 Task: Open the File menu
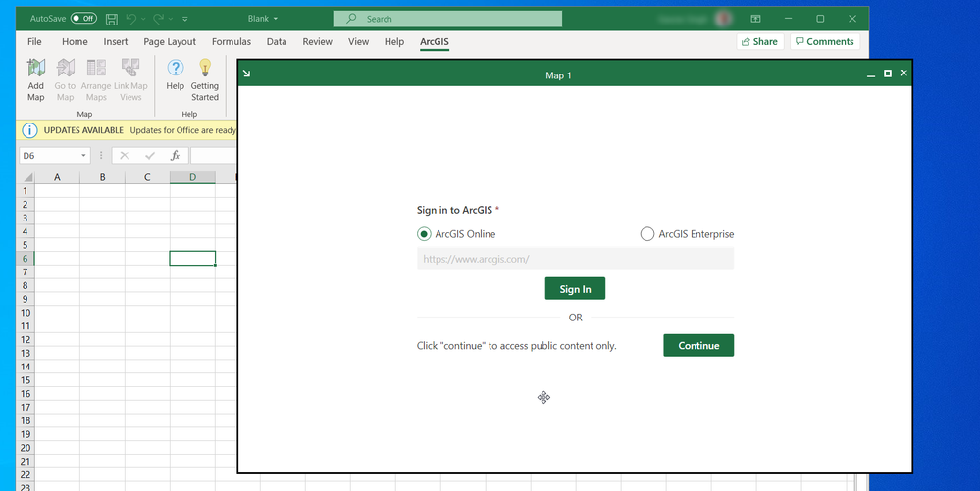(x=35, y=41)
